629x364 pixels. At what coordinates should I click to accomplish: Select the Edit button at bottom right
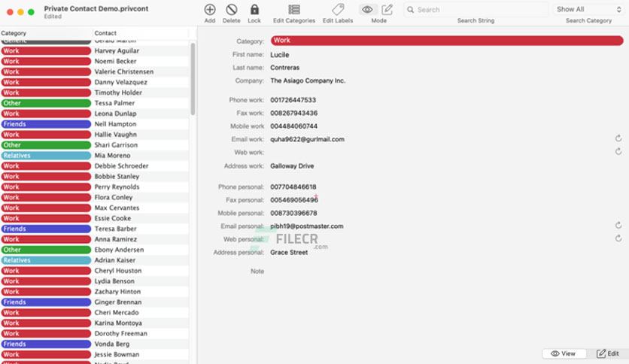click(x=608, y=353)
